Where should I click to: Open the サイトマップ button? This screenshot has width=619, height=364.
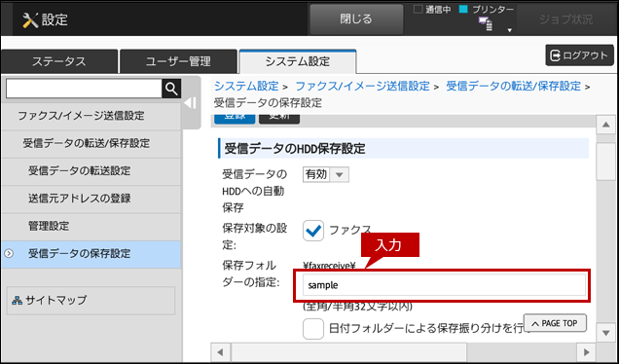point(91,301)
